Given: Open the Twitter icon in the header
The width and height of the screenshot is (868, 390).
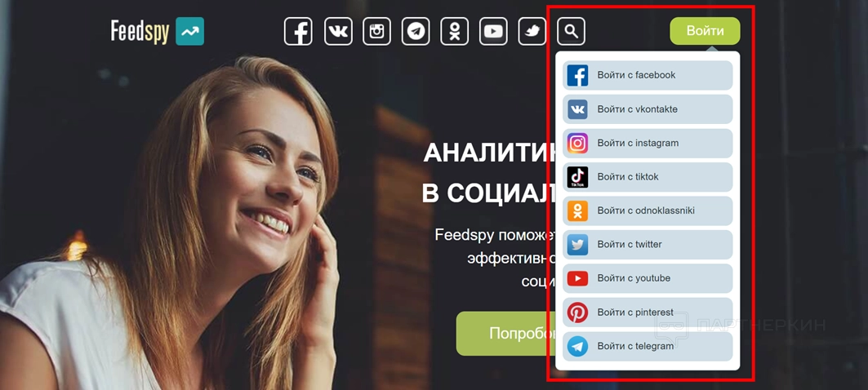Looking at the screenshot, I should tap(532, 32).
